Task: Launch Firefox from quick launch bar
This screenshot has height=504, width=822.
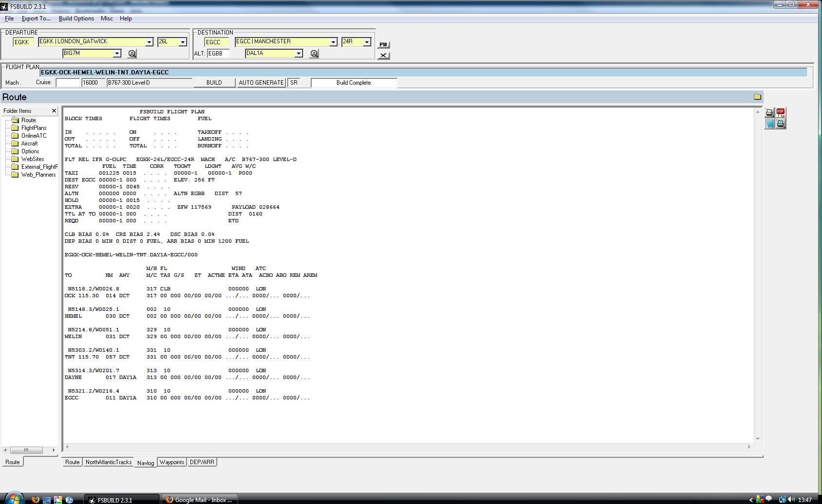Action: pyautogui.click(x=35, y=500)
